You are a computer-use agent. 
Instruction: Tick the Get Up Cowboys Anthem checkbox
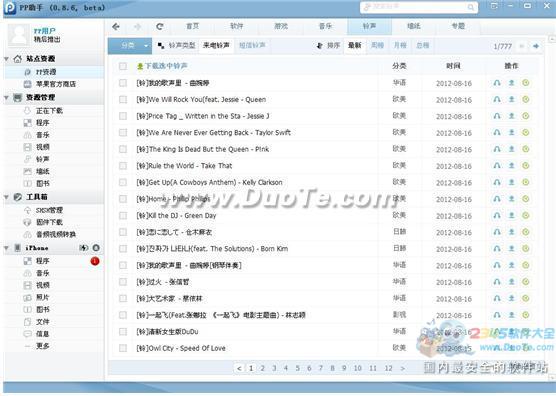tap(123, 182)
